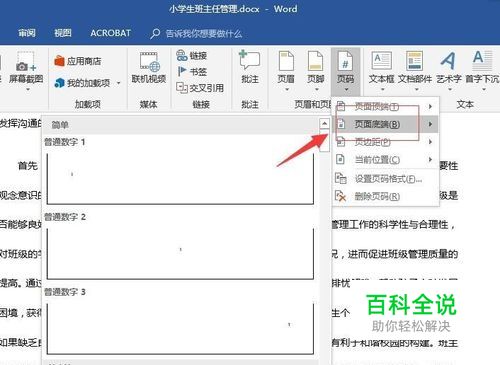Choose 删除页码(R) option
The height and width of the screenshot is (365, 500).
coord(385,196)
